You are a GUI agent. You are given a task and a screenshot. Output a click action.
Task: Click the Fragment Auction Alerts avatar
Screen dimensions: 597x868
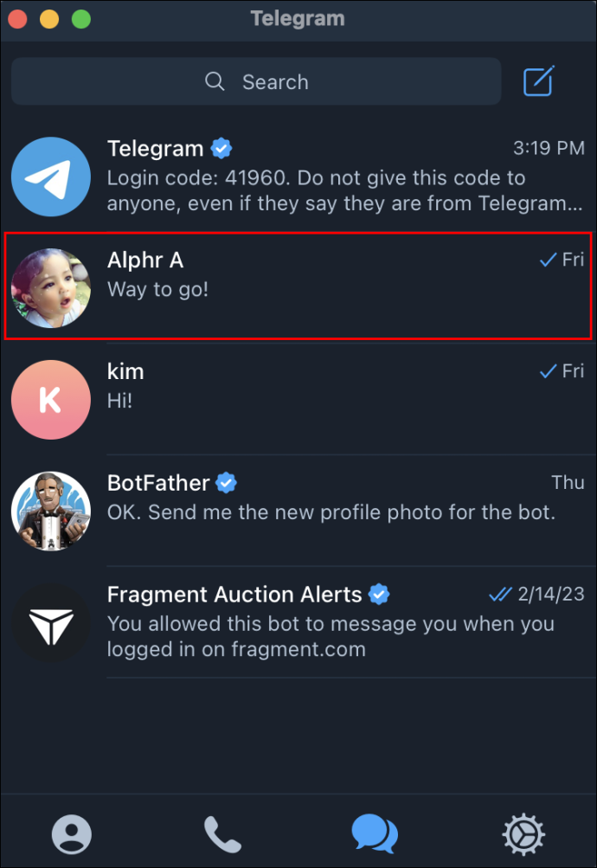coord(51,623)
